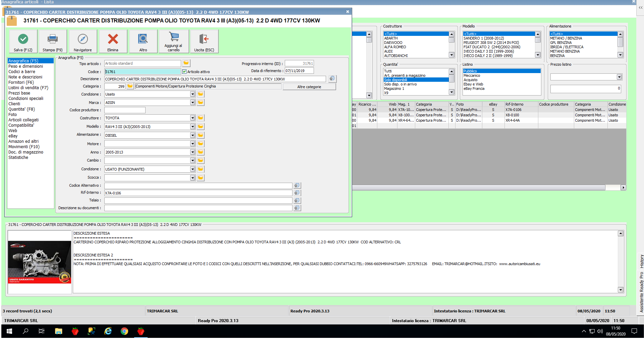Exit with the Uscita (ESC) icon

pyautogui.click(x=204, y=41)
